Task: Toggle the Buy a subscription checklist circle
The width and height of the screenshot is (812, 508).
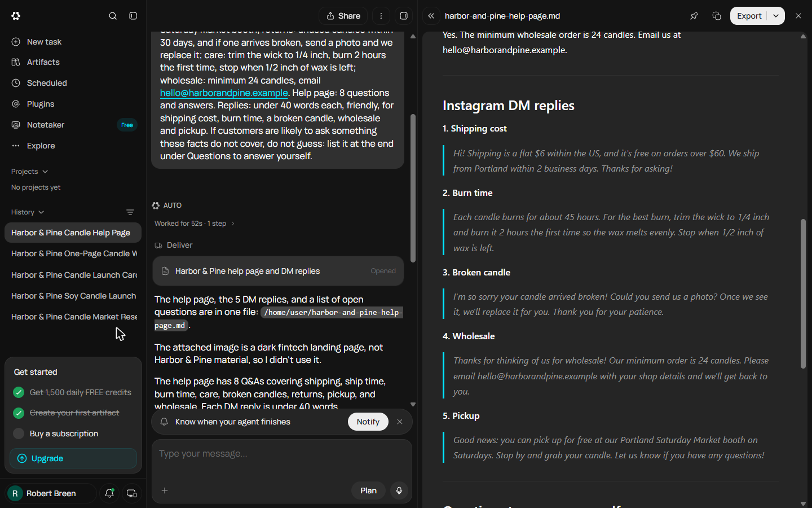Action: pyautogui.click(x=19, y=433)
